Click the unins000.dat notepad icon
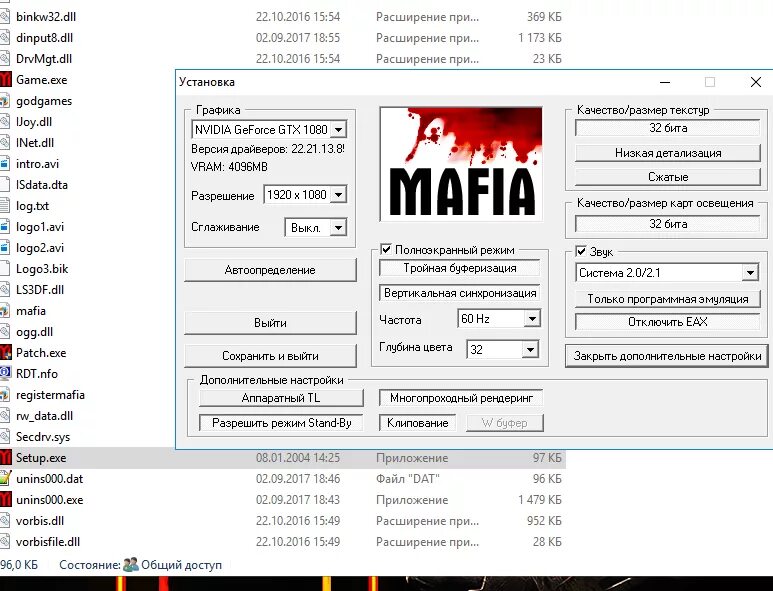Image resolution: width=773 pixels, height=591 pixels. point(5,478)
